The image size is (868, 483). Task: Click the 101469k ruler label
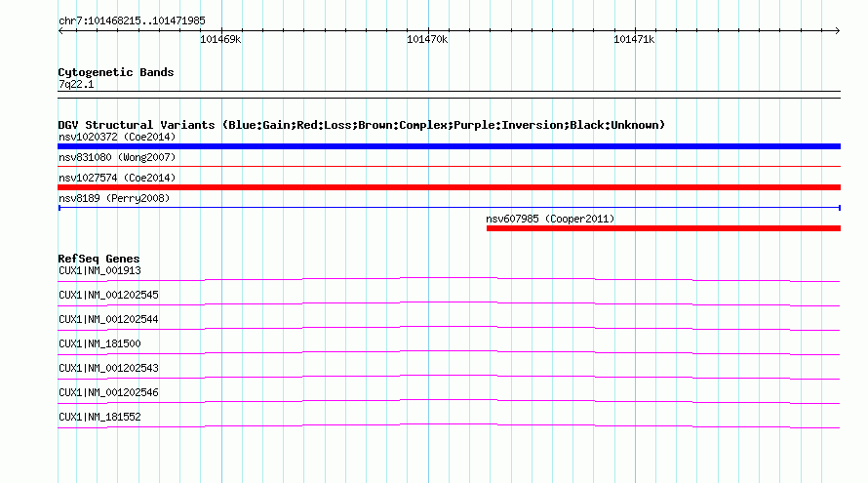tap(220, 39)
